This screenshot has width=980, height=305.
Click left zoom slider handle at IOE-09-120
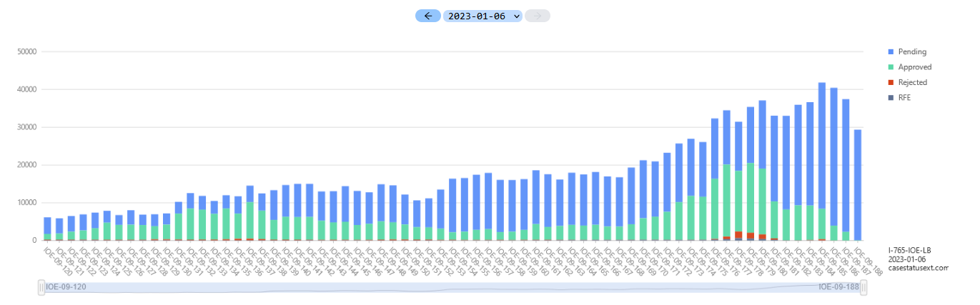(x=42, y=287)
